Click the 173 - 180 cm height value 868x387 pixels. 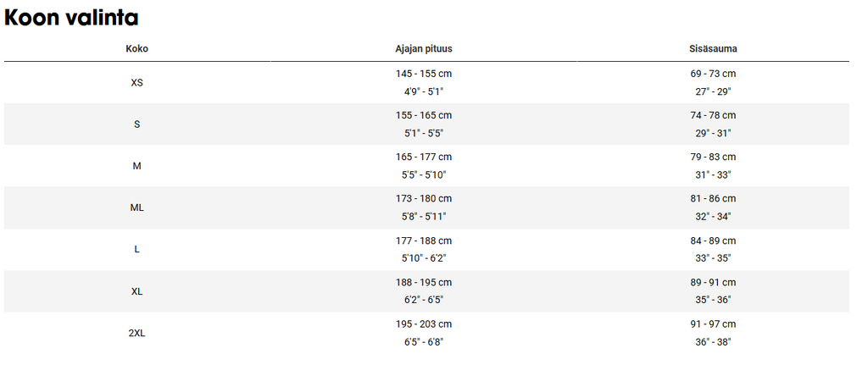(x=424, y=198)
